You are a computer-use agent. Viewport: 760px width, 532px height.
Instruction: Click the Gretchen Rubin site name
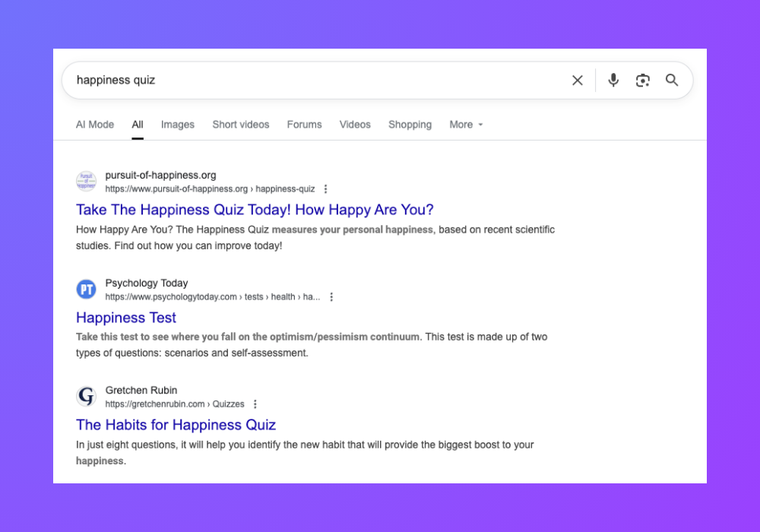[x=141, y=390]
